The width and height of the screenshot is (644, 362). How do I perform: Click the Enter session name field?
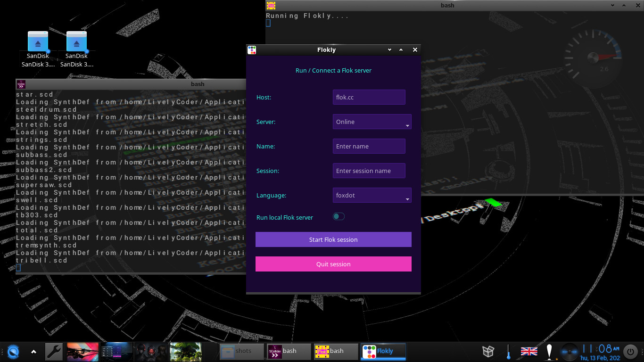point(369,171)
